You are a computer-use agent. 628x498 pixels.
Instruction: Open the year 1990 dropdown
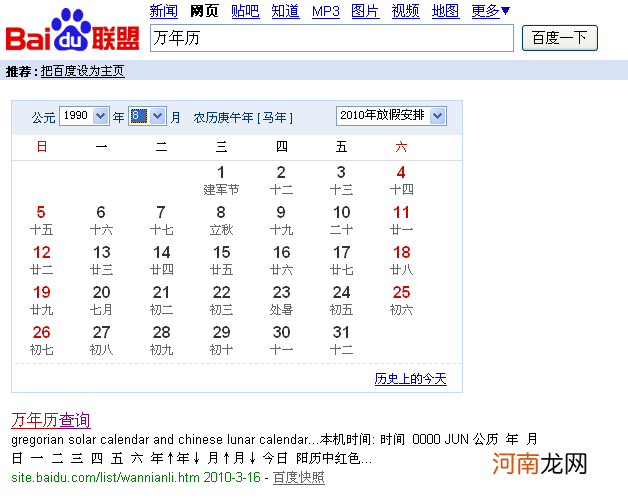pyautogui.click(x=84, y=116)
